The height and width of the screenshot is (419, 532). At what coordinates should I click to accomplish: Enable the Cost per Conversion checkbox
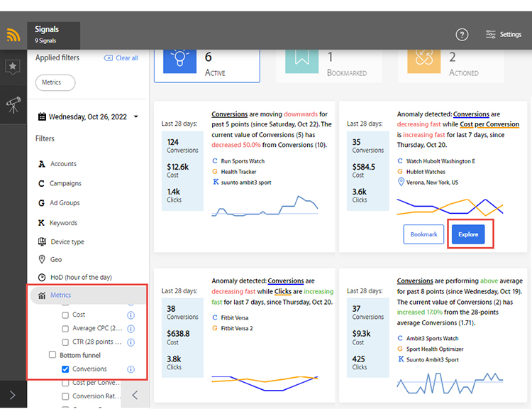click(x=65, y=383)
